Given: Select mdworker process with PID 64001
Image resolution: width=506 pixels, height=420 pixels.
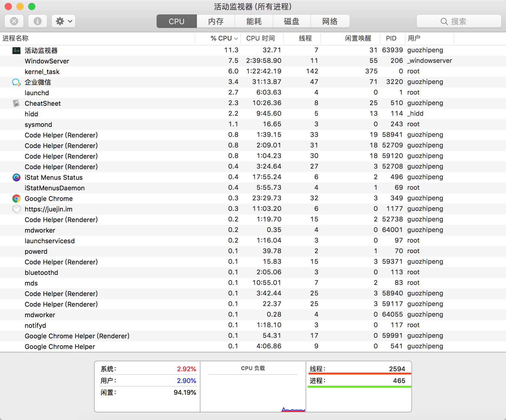Looking at the screenshot, I should point(253,230).
